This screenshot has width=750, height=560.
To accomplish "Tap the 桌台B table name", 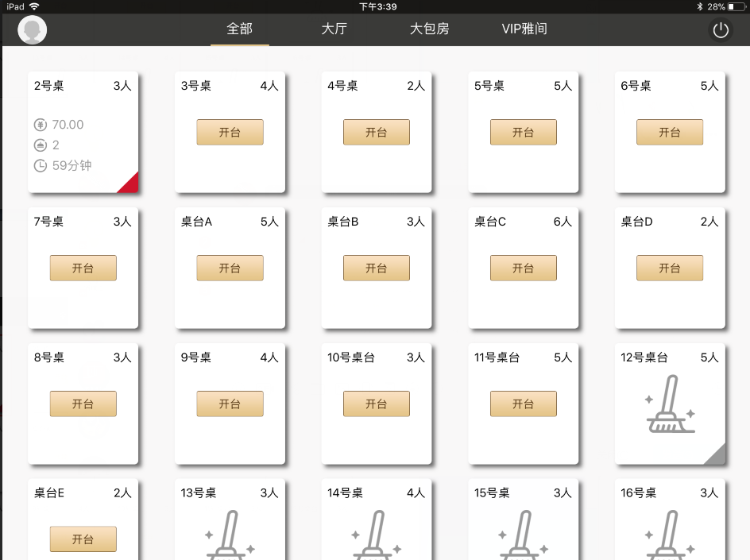I will point(343,222).
